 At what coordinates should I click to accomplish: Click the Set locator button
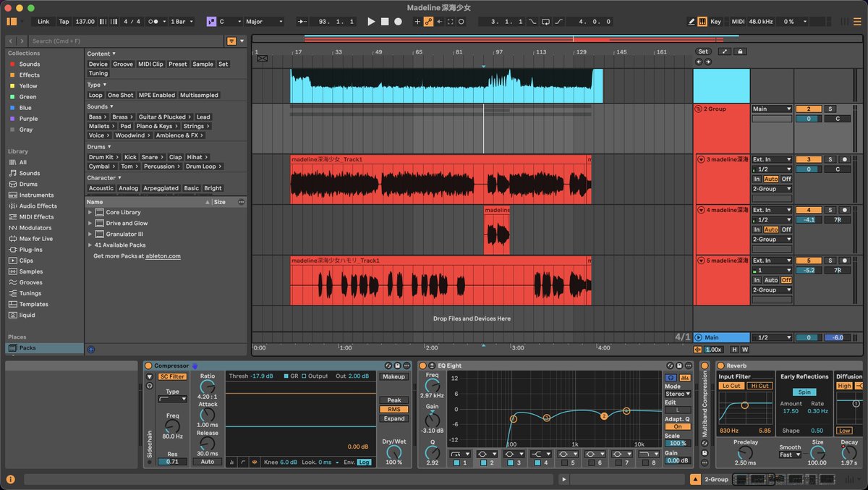703,51
